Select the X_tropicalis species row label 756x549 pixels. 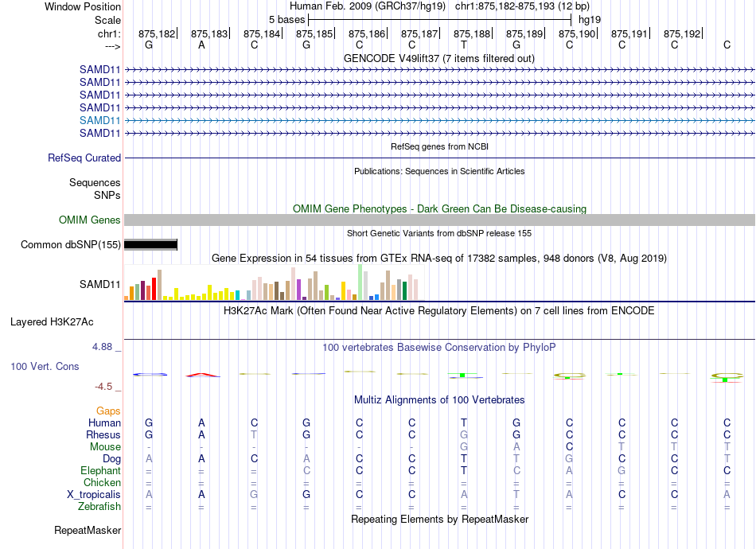(x=94, y=495)
